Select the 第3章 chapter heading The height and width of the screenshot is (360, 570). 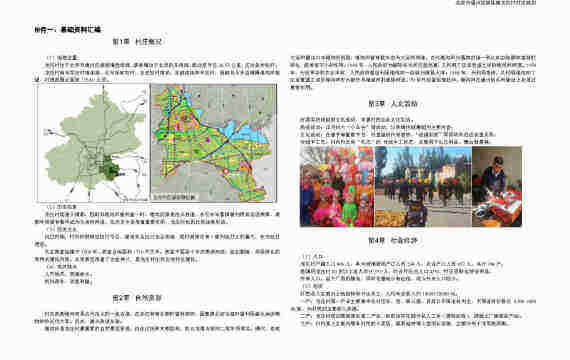pos(393,104)
